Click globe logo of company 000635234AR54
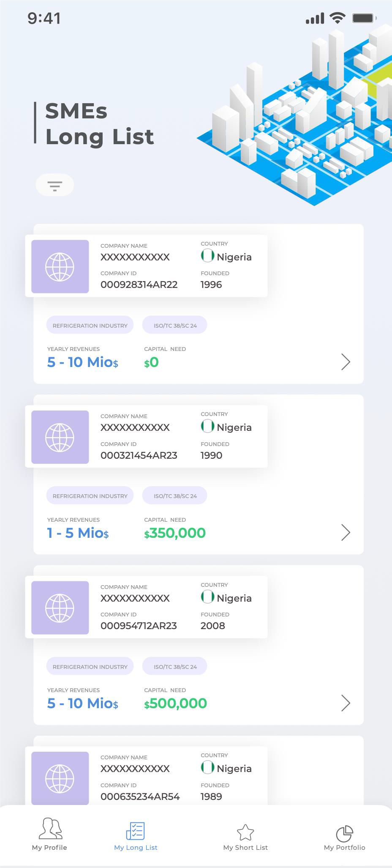This screenshot has width=392, height=868. (60, 778)
